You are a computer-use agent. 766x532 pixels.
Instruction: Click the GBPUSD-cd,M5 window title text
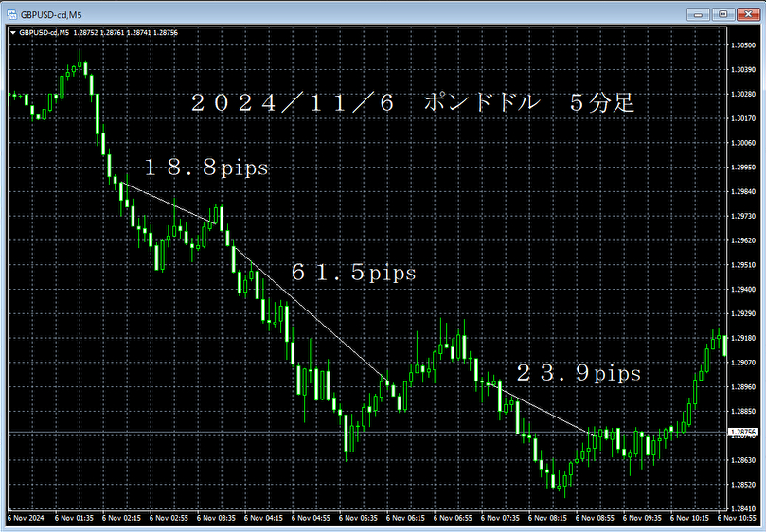(x=51, y=14)
